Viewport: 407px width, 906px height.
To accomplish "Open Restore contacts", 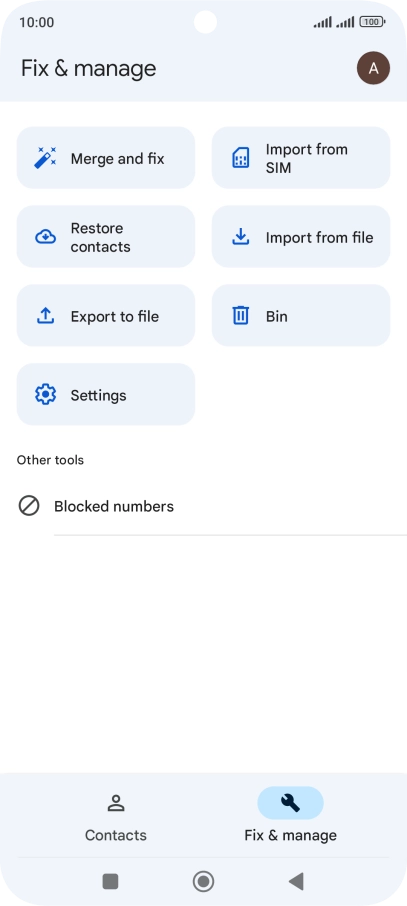I will pos(106,237).
